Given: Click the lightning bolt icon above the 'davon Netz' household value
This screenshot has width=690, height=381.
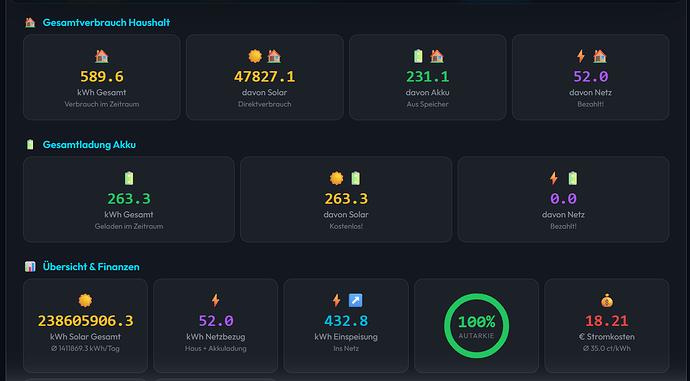Looking at the screenshot, I should [x=581, y=56].
